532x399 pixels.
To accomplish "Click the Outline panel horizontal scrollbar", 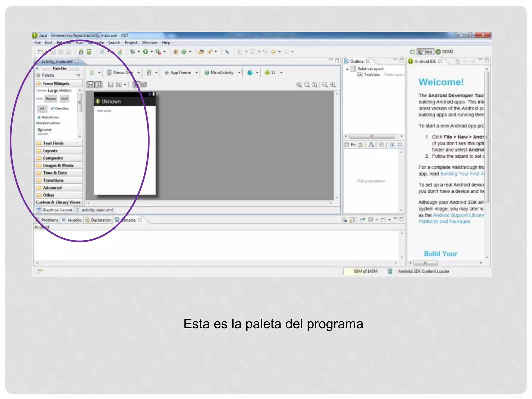I will (x=372, y=136).
